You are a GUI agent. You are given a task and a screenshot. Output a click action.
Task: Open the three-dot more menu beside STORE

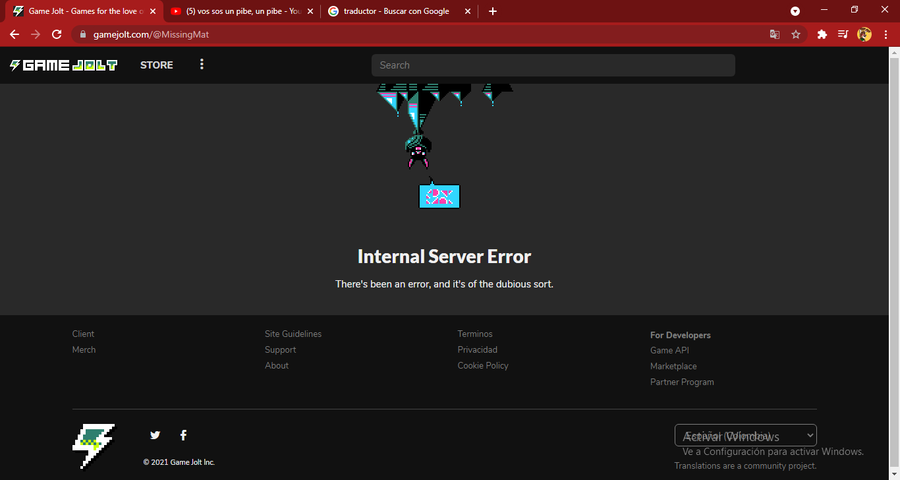pyautogui.click(x=201, y=64)
